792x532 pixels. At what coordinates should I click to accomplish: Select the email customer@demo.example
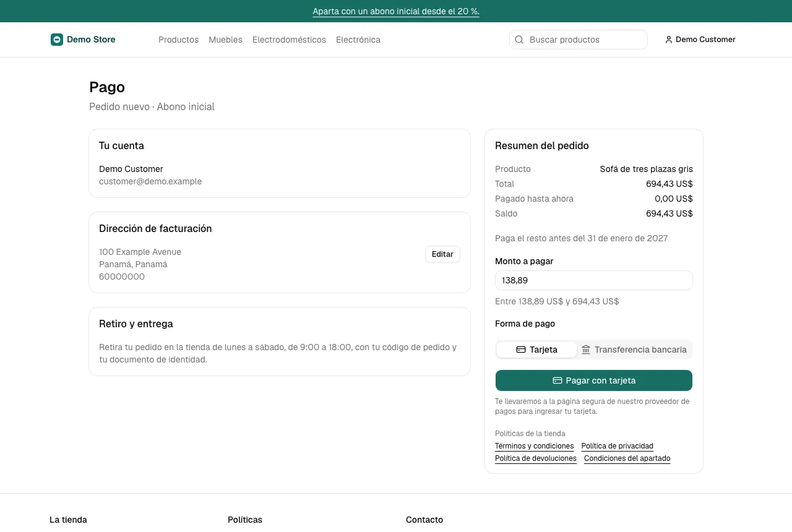(150, 181)
